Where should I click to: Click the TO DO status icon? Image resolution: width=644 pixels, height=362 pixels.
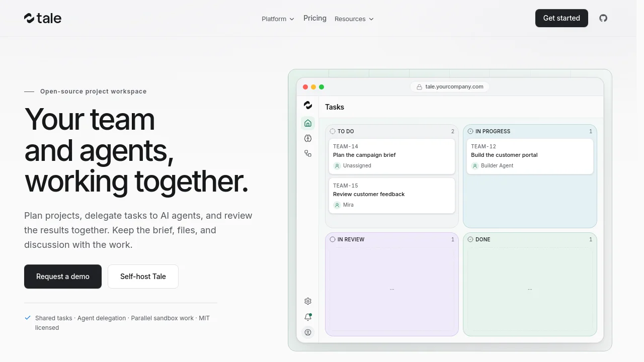[x=332, y=131]
